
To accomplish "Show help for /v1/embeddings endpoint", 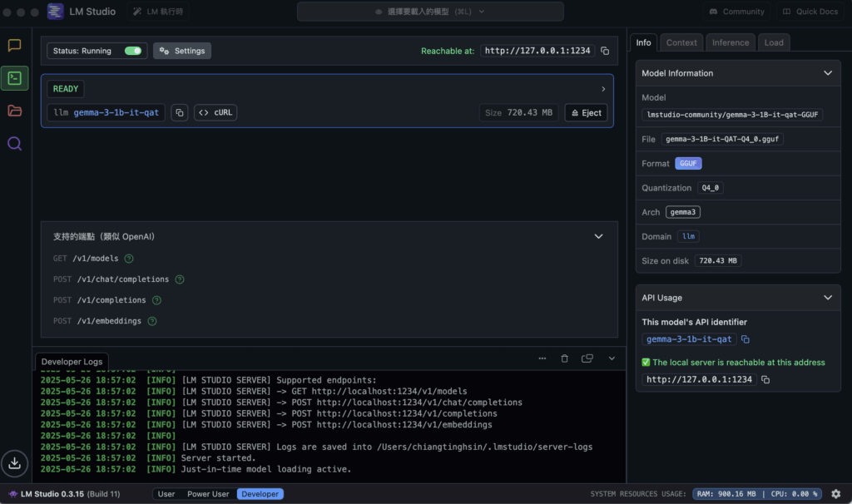I will pos(152,321).
